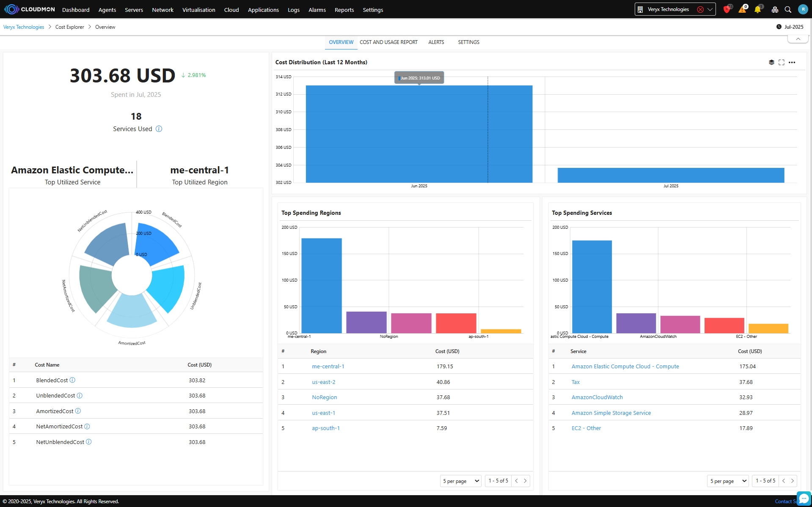Click the me-central-1 region link
This screenshot has height=507, width=812.
coord(328,367)
